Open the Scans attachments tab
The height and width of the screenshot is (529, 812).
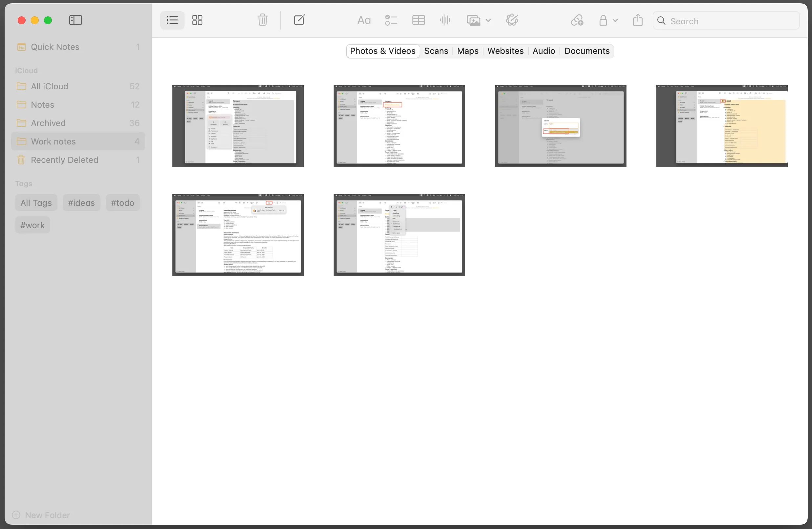[x=436, y=51]
